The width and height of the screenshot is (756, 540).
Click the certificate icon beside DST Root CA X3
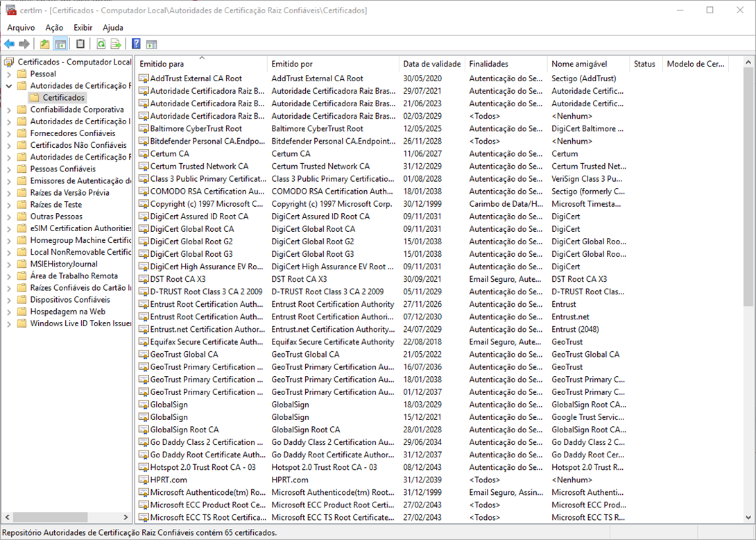(x=144, y=279)
